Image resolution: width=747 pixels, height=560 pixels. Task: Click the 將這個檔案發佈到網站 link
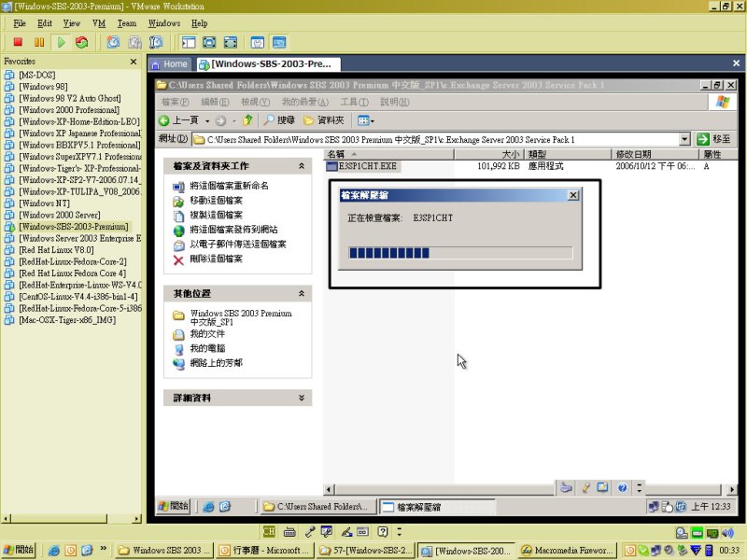point(233,230)
